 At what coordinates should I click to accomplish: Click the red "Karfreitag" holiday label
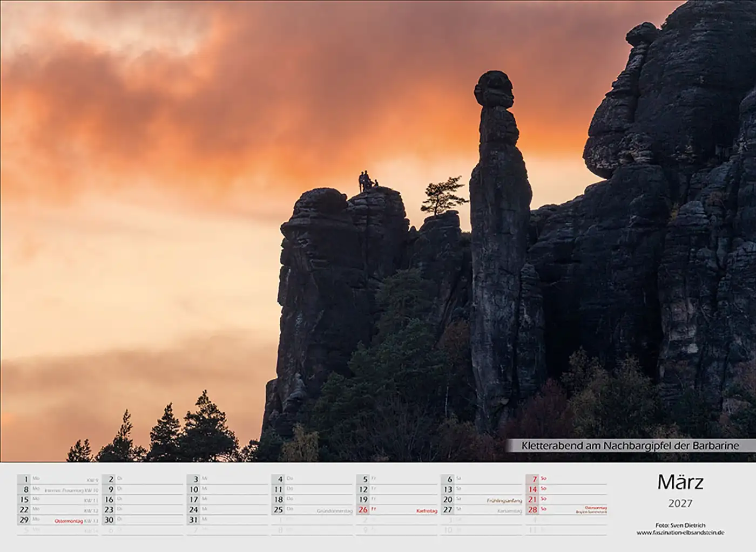point(427,511)
